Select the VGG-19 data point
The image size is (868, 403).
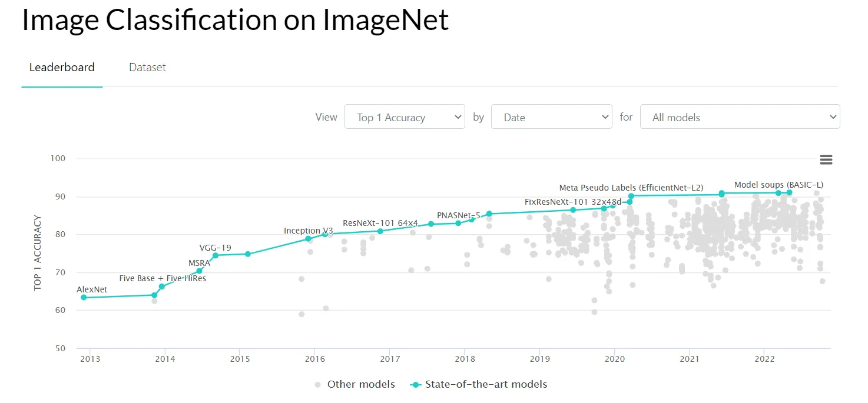tap(216, 255)
